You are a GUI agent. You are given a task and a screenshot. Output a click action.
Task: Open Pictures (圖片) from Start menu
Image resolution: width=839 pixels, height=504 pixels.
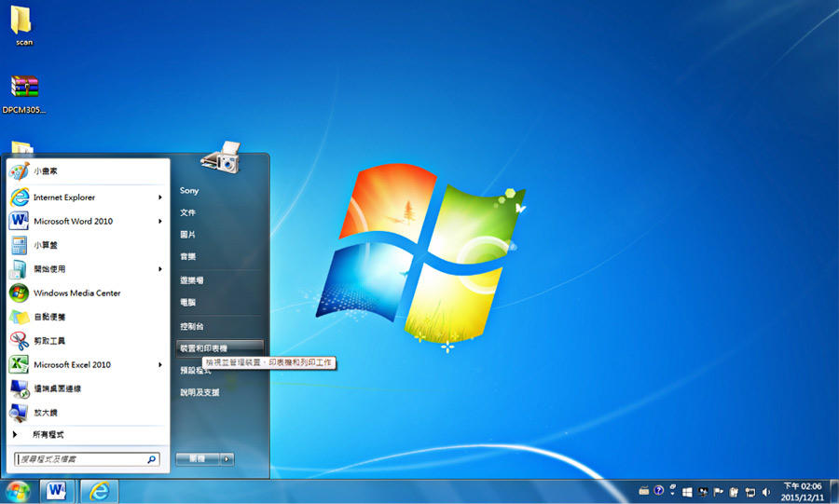click(219, 235)
